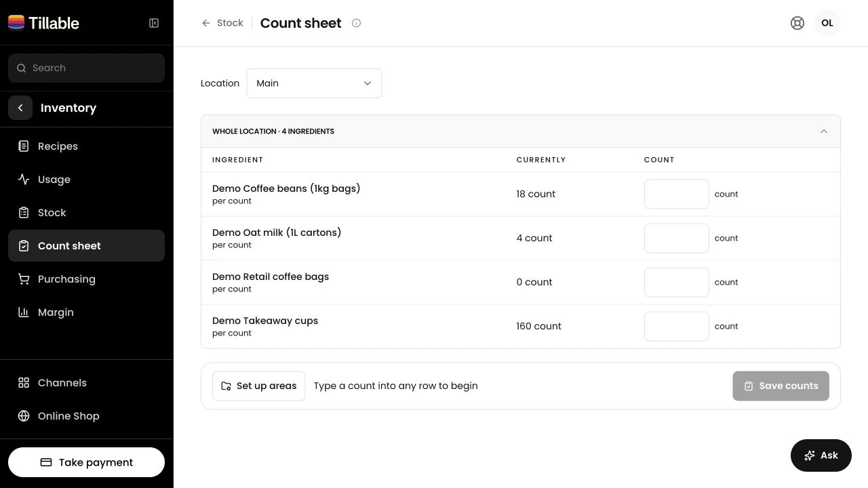The image size is (868, 488).
Task: Open Margin in the sidebar
Action: tap(86, 312)
